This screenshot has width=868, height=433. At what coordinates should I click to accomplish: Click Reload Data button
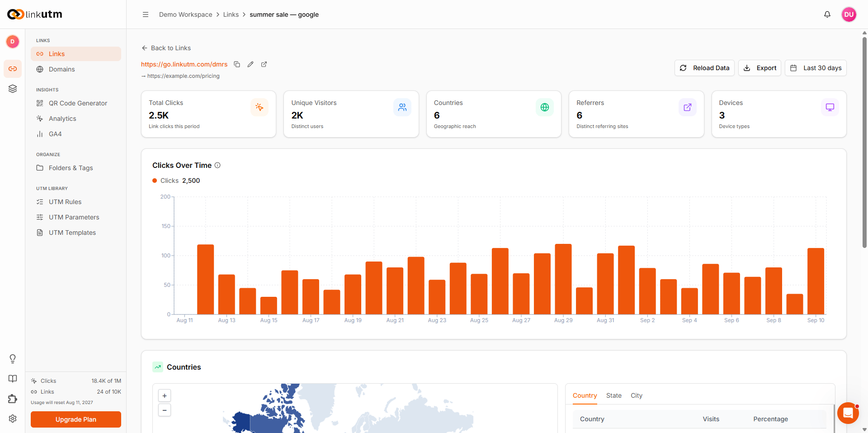tap(704, 68)
